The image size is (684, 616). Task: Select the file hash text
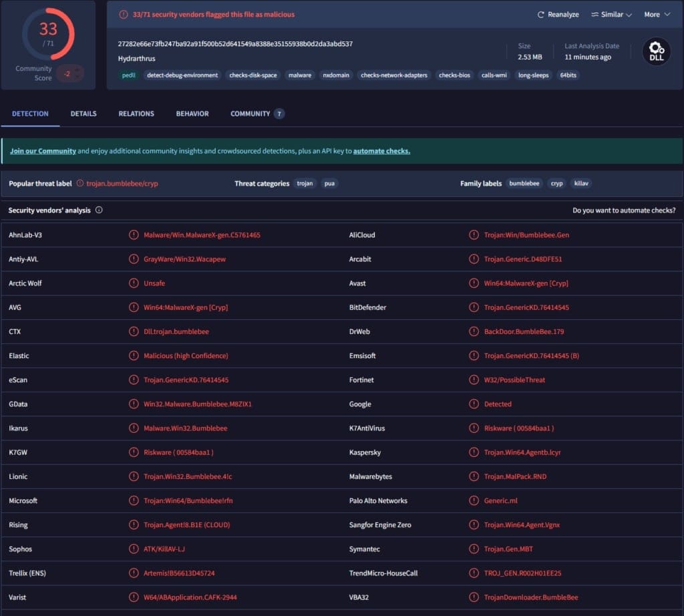point(232,44)
